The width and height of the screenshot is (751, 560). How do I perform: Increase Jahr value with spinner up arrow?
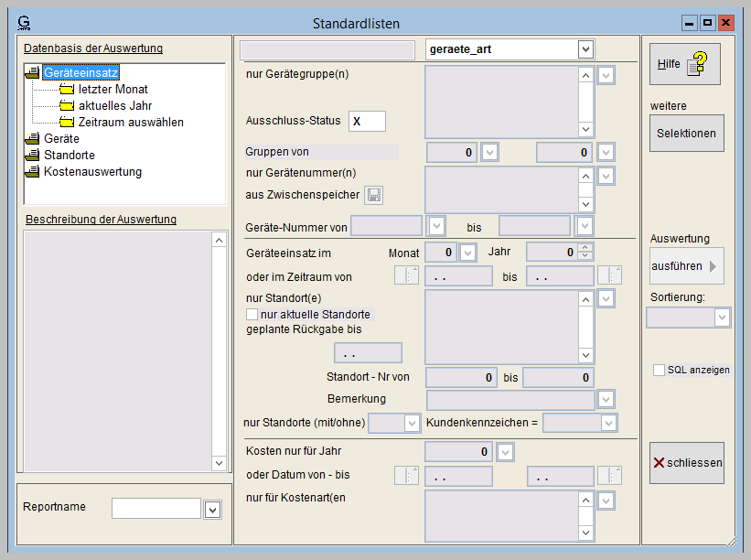(x=586, y=247)
